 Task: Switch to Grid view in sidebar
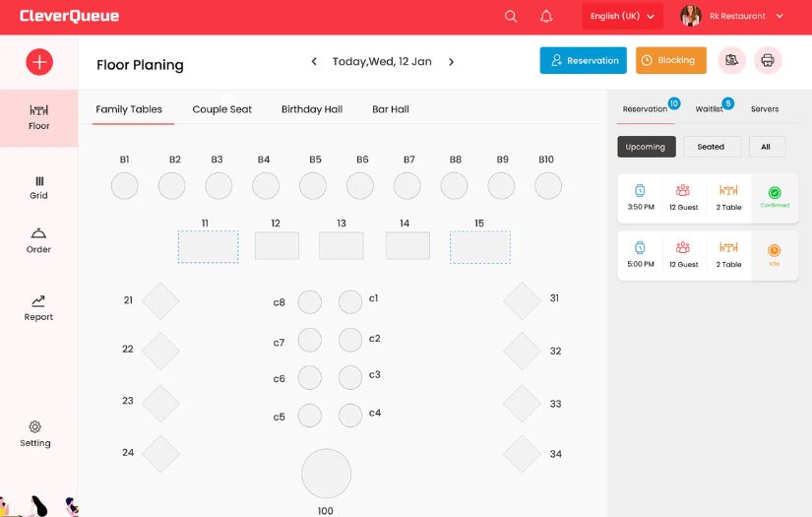pyautogui.click(x=38, y=188)
